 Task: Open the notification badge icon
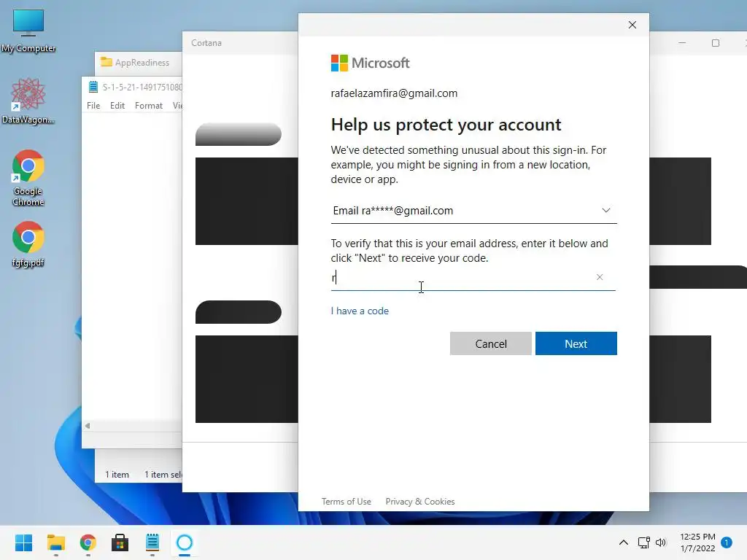pos(727,542)
